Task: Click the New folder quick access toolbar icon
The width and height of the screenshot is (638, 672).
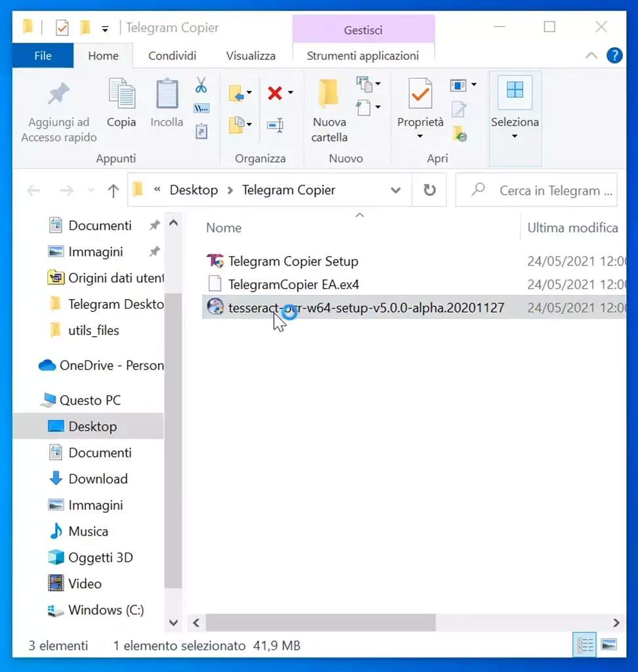Action: 85,28
